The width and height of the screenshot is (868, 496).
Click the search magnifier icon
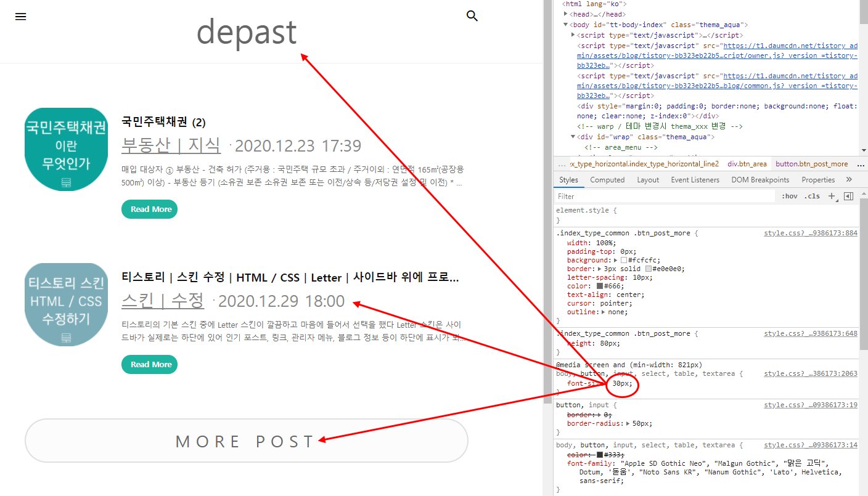click(x=472, y=16)
